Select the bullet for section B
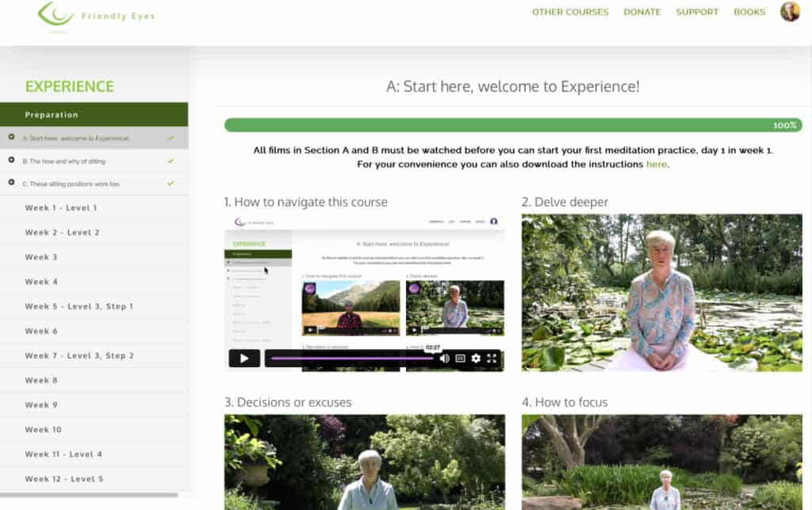The width and height of the screenshot is (812, 510). point(11,160)
